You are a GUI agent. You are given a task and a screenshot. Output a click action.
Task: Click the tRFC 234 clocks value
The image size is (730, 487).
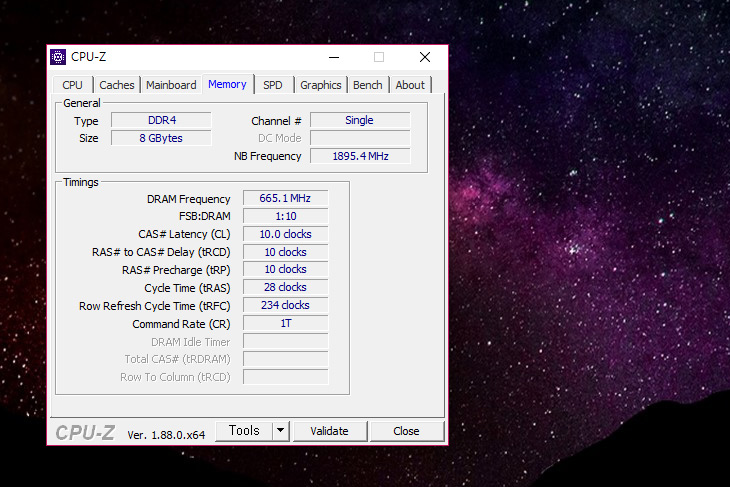coord(285,305)
